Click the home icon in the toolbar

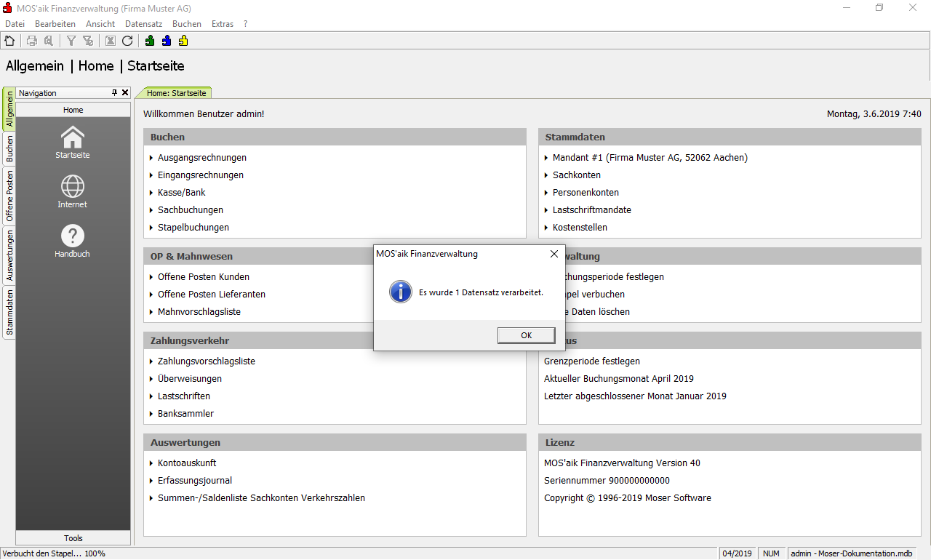tap(9, 41)
